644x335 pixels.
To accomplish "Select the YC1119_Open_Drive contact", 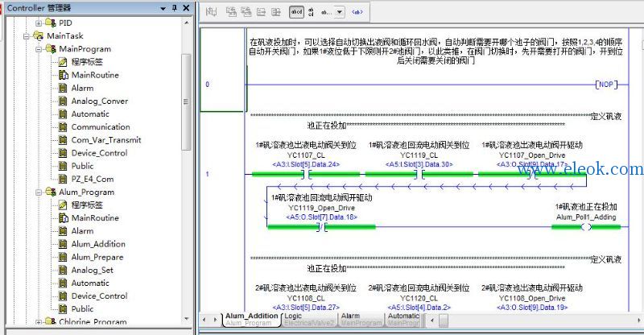I will [322, 226].
